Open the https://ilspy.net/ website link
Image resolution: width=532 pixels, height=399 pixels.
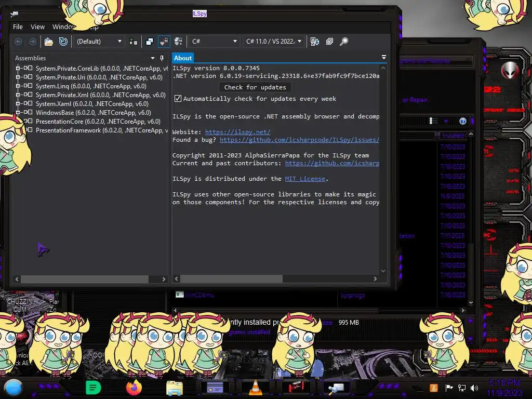[x=238, y=132]
